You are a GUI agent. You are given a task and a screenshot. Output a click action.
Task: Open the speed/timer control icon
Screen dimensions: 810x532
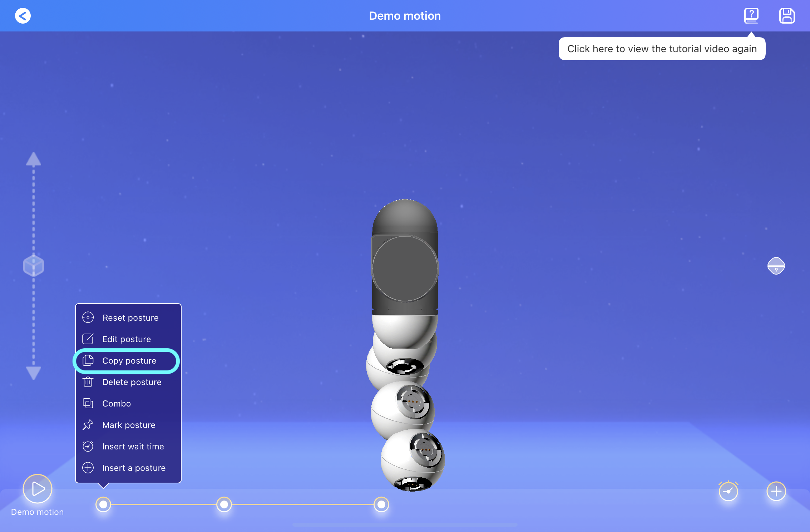(x=728, y=492)
